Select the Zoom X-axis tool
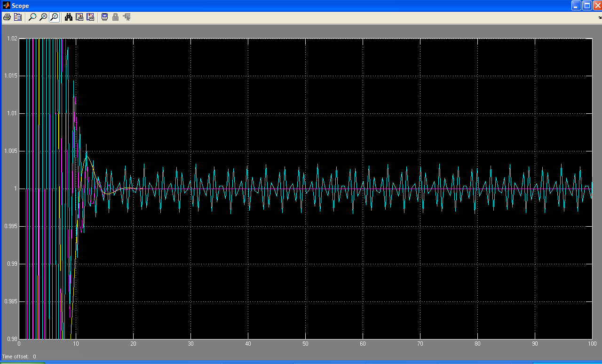 43,17
